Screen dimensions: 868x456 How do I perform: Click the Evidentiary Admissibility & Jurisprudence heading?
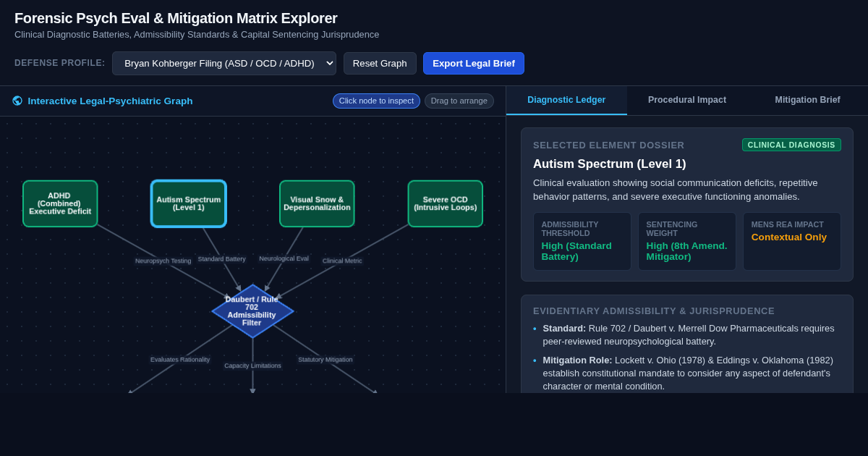(x=654, y=311)
